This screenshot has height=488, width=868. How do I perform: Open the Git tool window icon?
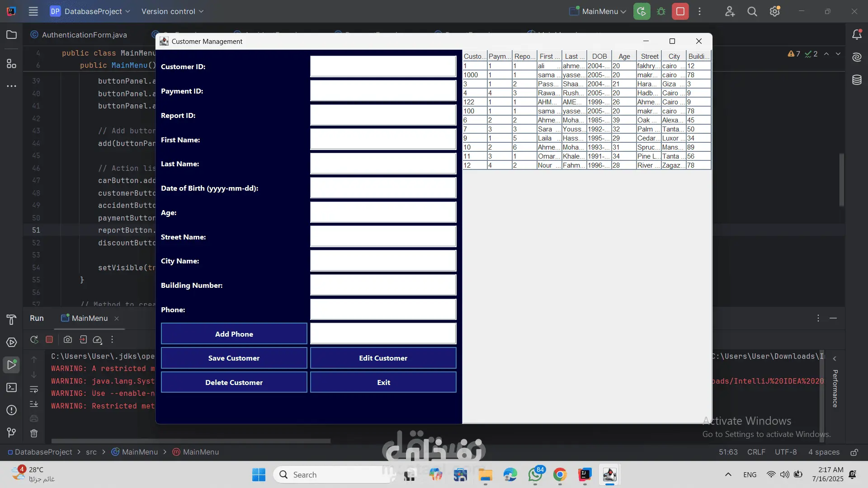[11, 433]
